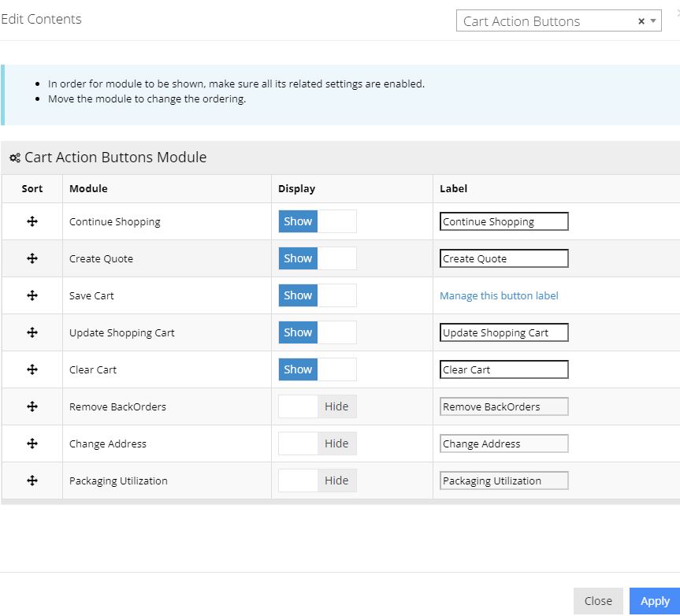Click the sort handle for Save Cart
This screenshot has height=616, width=680.
point(32,295)
